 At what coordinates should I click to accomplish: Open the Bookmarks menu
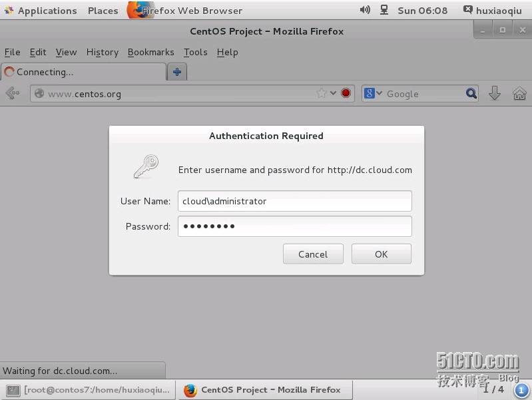pyautogui.click(x=150, y=53)
